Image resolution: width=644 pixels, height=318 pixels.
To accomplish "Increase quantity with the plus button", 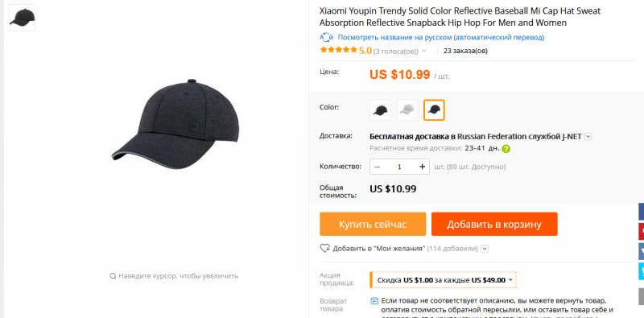I will coord(422,167).
